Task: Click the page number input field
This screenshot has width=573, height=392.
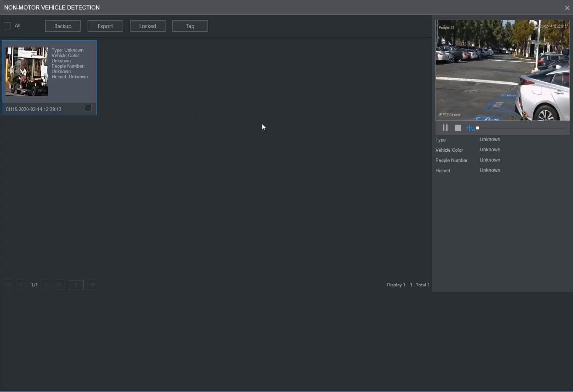Action: tap(75, 285)
